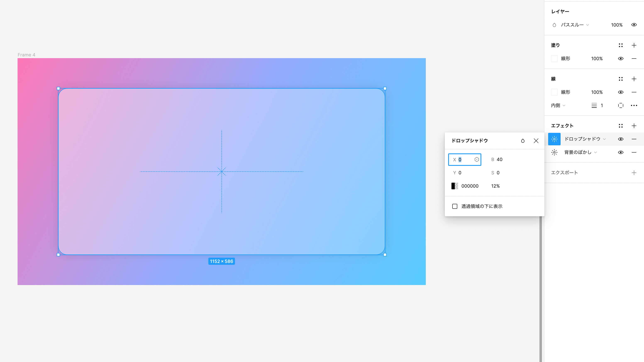Viewport: 644px width, 362px height.
Task: Remove the 塗り linear fill
Action: pyautogui.click(x=634, y=59)
